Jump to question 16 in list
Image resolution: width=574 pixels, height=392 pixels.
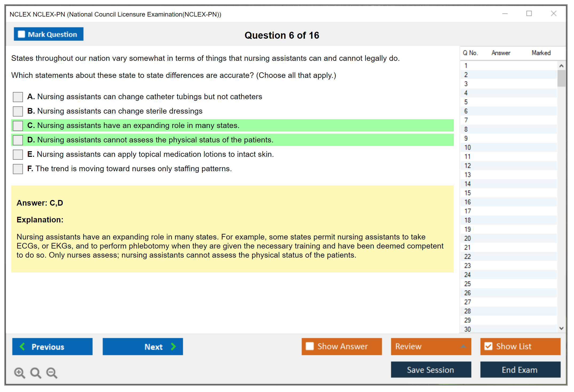click(x=467, y=202)
